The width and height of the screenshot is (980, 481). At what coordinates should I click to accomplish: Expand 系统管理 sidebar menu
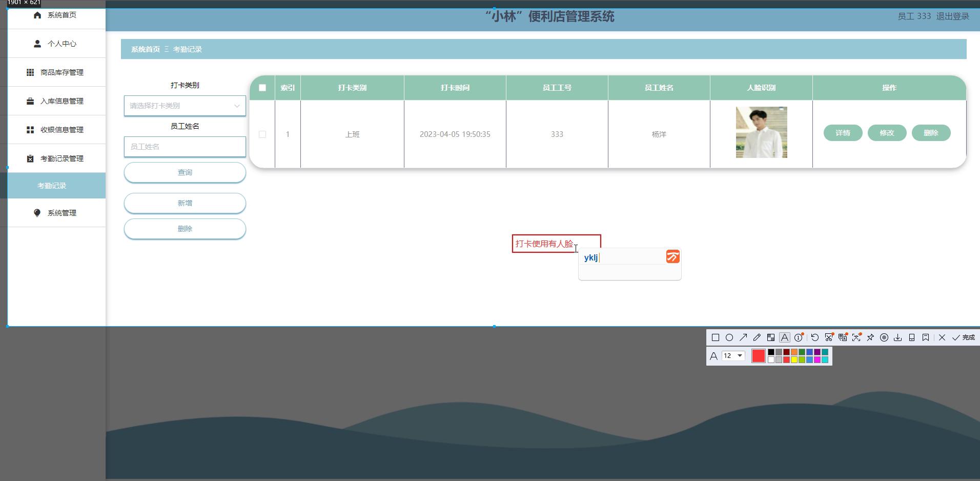click(56, 213)
